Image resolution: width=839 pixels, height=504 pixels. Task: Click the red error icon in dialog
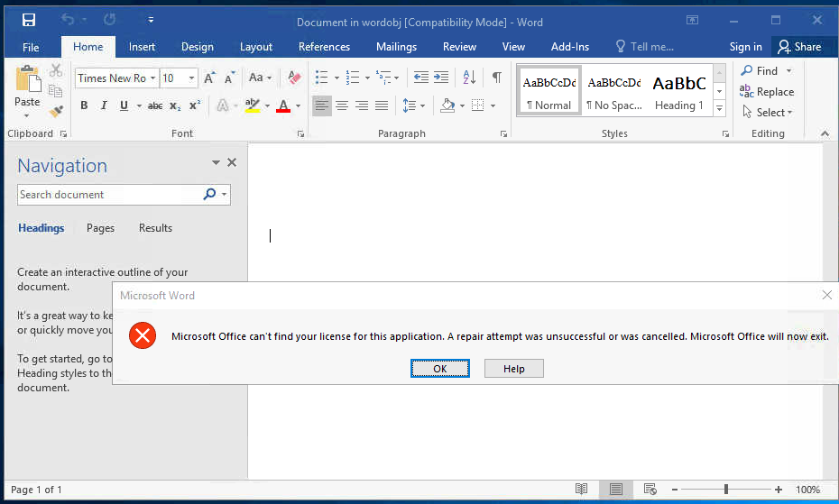tap(142, 336)
